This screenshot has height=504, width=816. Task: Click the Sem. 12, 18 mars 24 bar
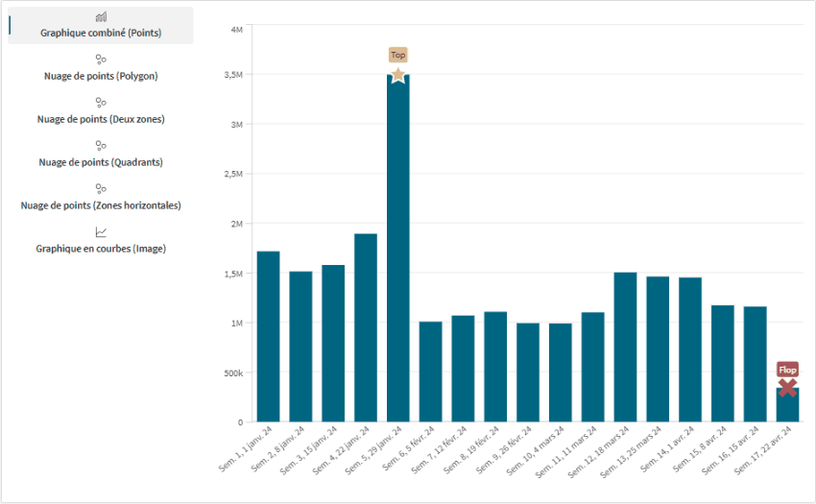[625, 346]
